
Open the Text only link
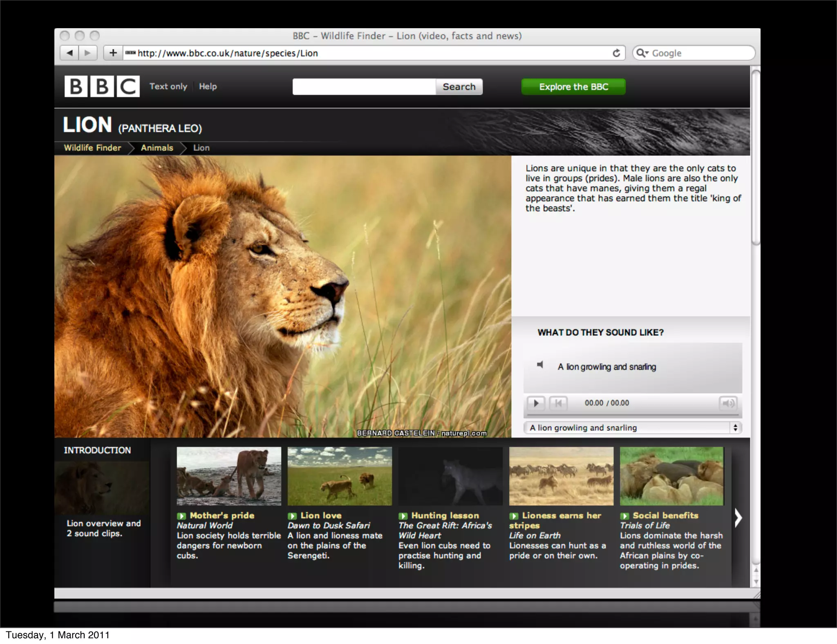168,86
